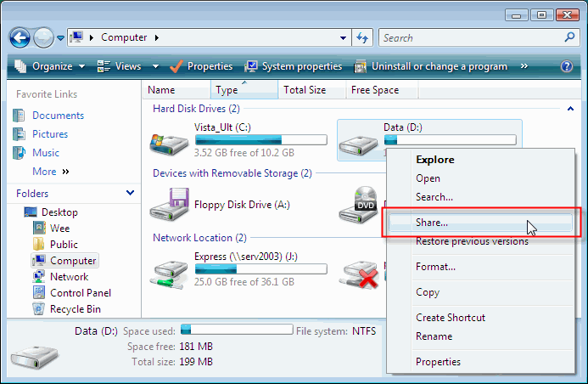
Task: Open the Pictures favorite link
Action: tap(50, 134)
